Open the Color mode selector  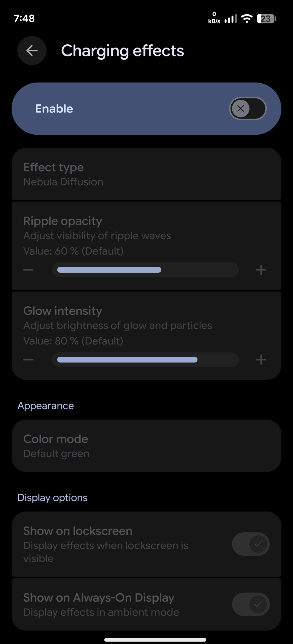click(x=146, y=446)
